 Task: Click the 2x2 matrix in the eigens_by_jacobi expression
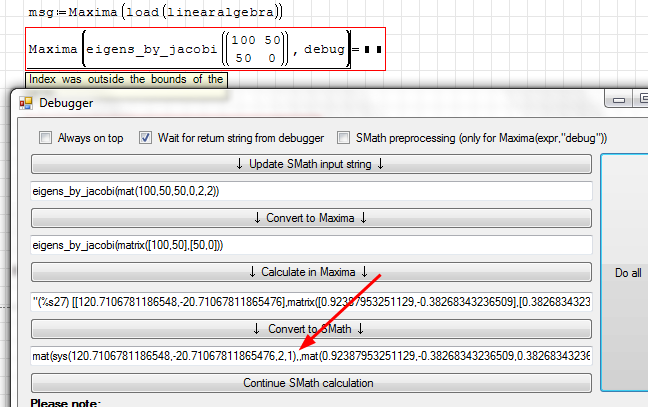pos(255,48)
